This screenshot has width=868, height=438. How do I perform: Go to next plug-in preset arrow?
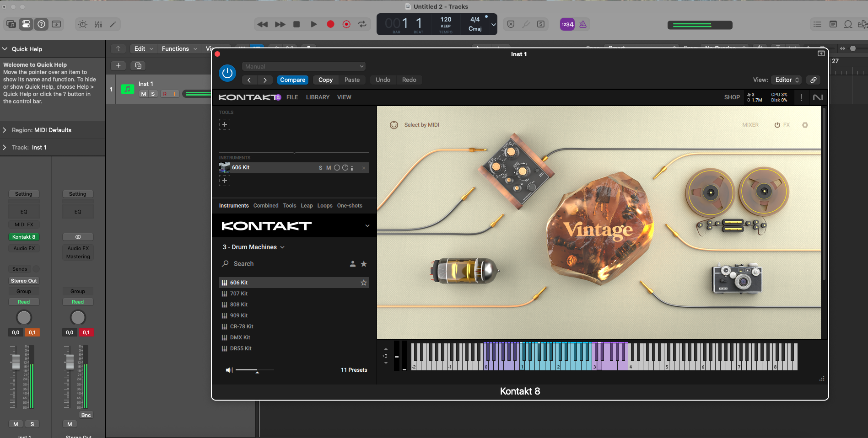(x=265, y=80)
